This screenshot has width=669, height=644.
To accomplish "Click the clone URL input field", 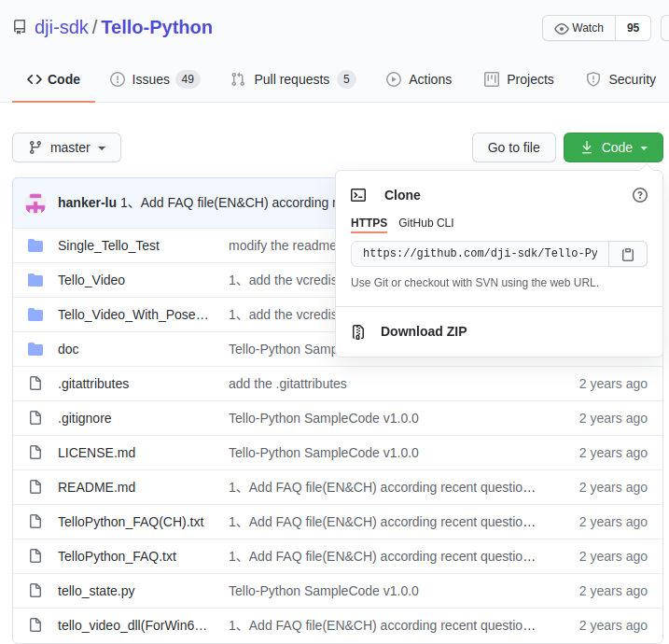I will tap(480, 254).
